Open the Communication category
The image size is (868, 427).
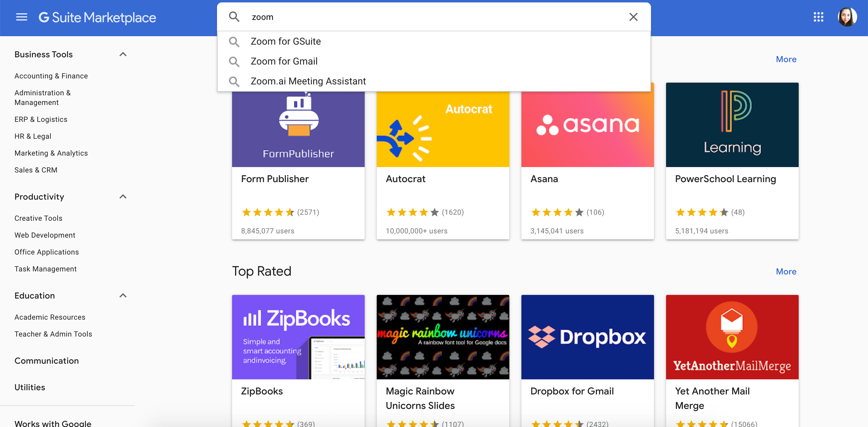point(46,361)
